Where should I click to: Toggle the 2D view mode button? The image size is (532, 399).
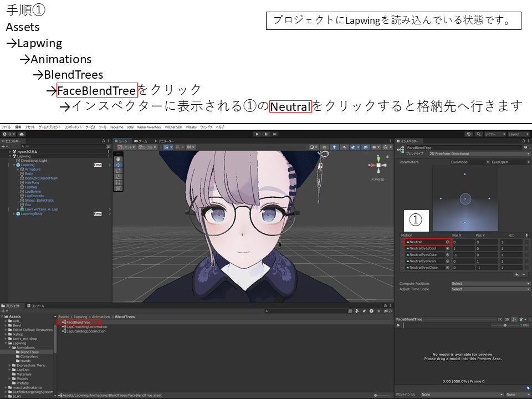[324, 147]
